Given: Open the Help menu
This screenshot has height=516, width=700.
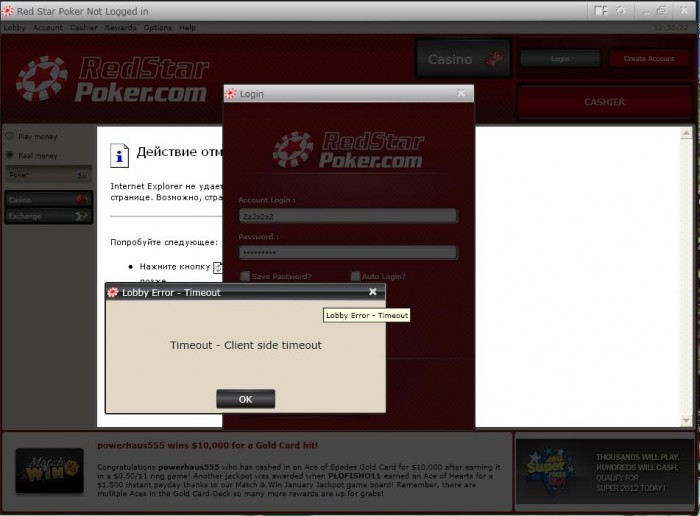Looking at the screenshot, I should 188,28.
